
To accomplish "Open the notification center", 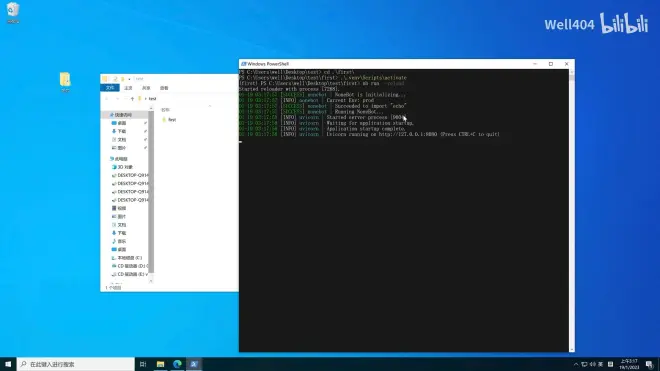I will (x=649, y=364).
